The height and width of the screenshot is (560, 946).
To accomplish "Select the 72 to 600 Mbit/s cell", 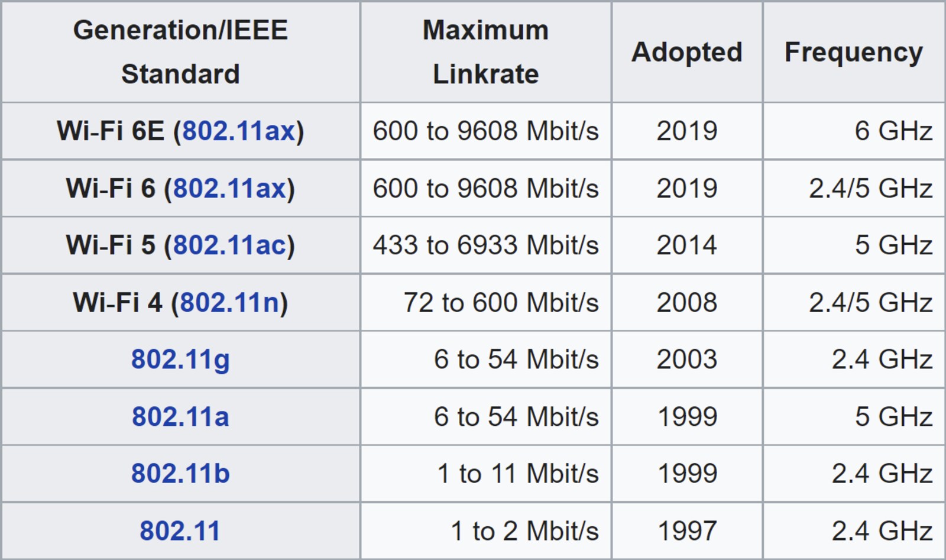I will [501, 303].
